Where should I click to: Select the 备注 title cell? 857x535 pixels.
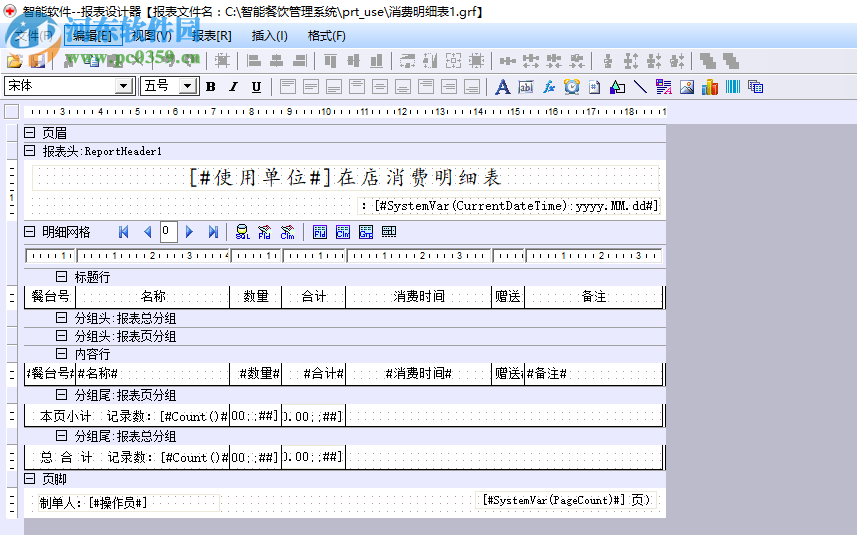tap(594, 297)
